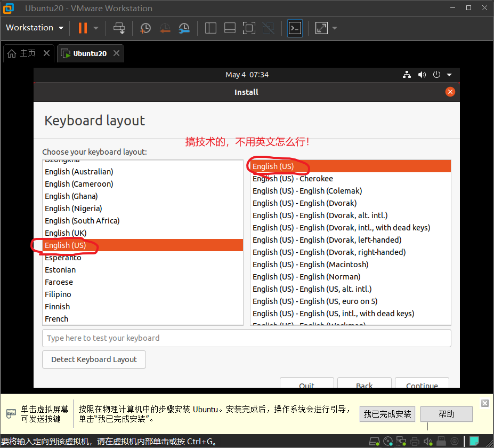Revert the VM to its previous snapshot
The image size is (494, 448).
(165, 28)
